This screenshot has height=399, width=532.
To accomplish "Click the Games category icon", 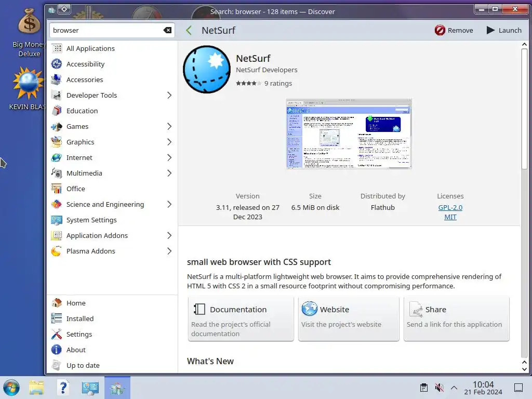I will tap(57, 127).
